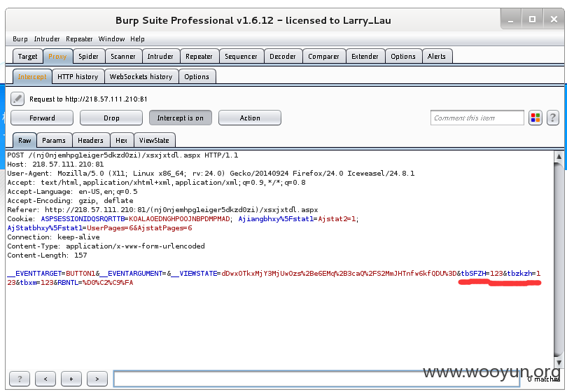Open the WebSockets history sub-tab
The image size is (567, 392).
(x=141, y=77)
